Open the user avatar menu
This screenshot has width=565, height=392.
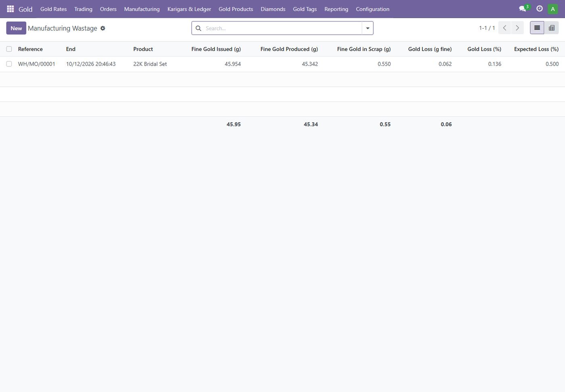point(553,9)
